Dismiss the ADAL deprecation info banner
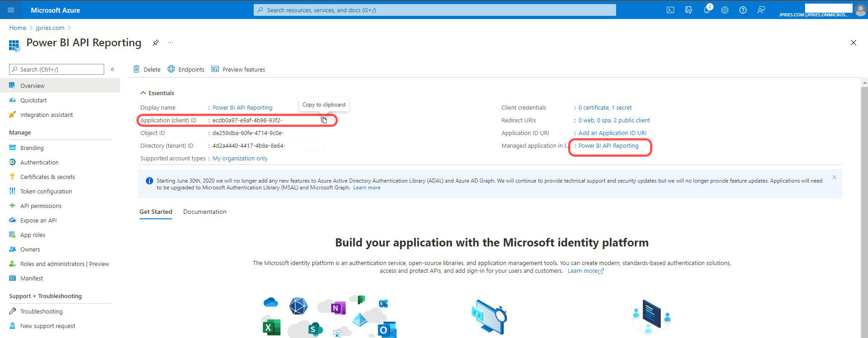Viewport: 868px width, 338px height. point(834,177)
